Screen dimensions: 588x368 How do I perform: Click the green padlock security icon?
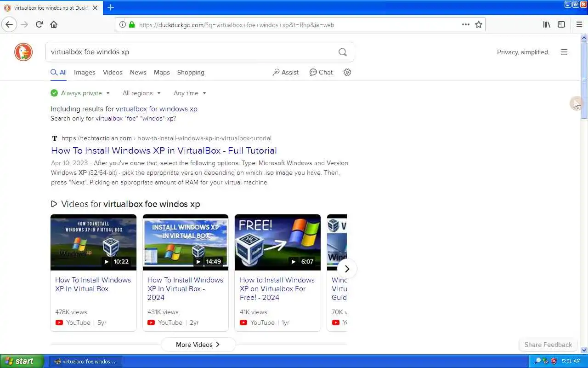click(132, 25)
